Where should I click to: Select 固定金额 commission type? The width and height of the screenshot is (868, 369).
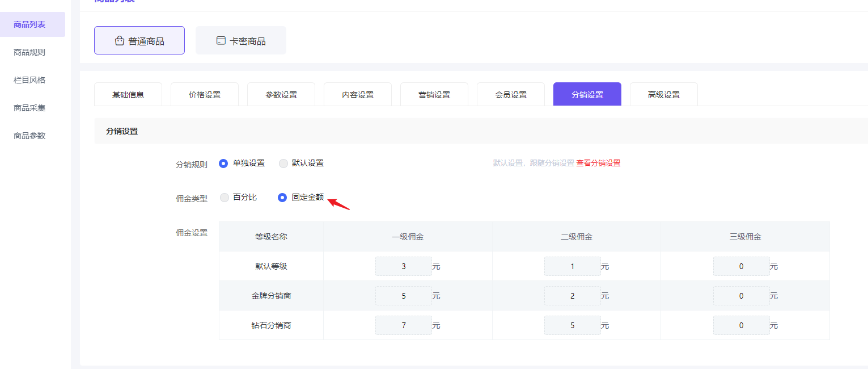click(282, 198)
